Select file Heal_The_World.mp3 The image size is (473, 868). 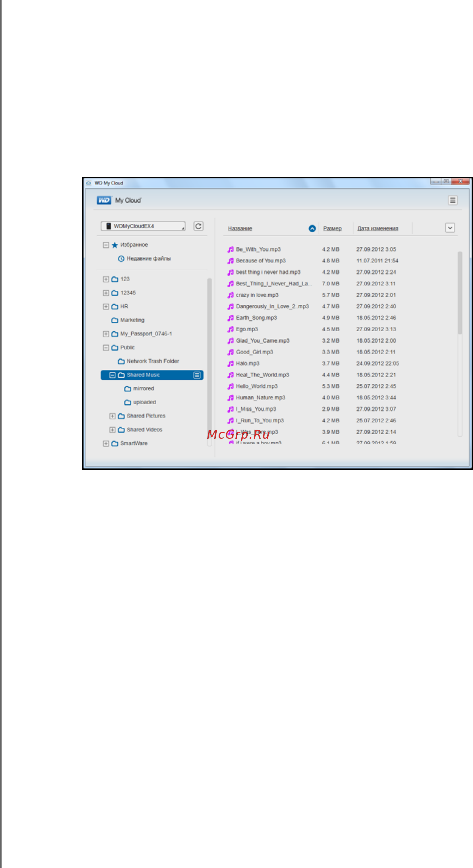(x=263, y=375)
